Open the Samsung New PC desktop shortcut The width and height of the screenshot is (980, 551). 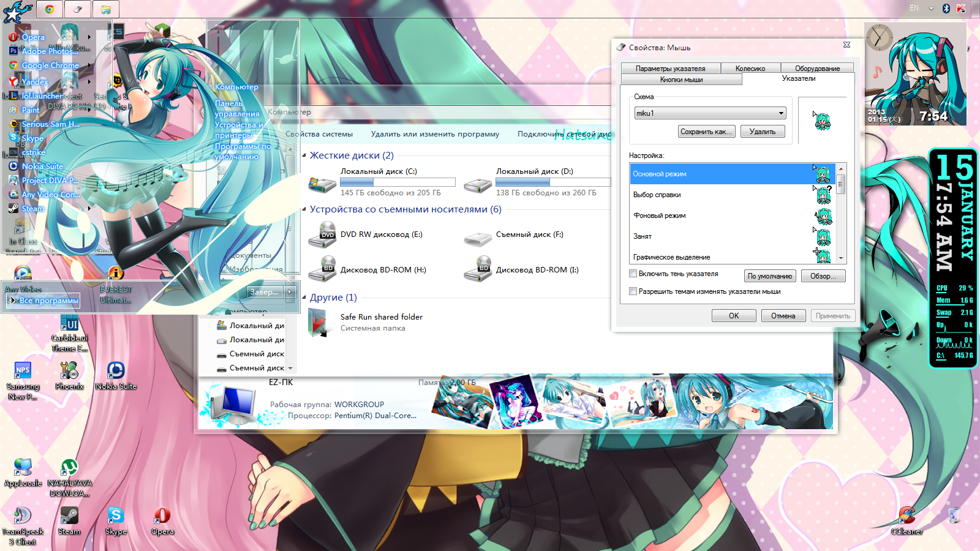pos(23,381)
